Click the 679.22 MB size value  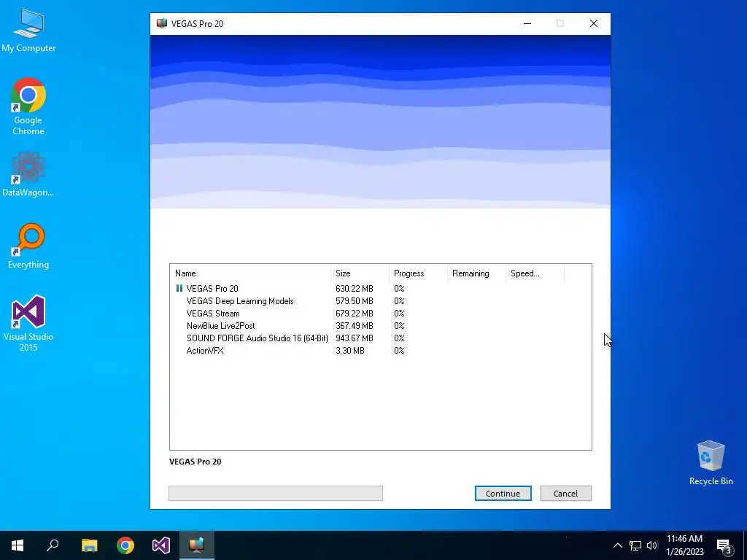pyautogui.click(x=355, y=314)
